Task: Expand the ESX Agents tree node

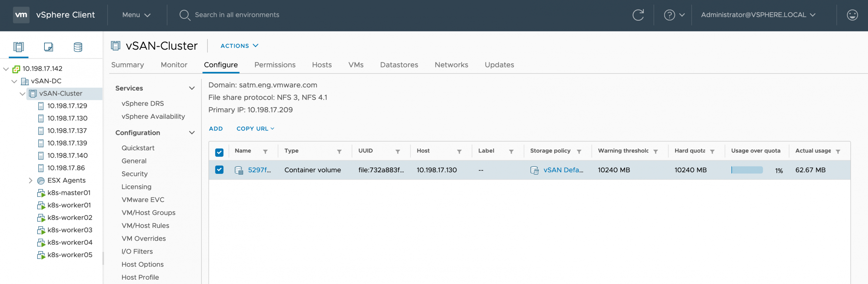Action: click(x=31, y=181)
